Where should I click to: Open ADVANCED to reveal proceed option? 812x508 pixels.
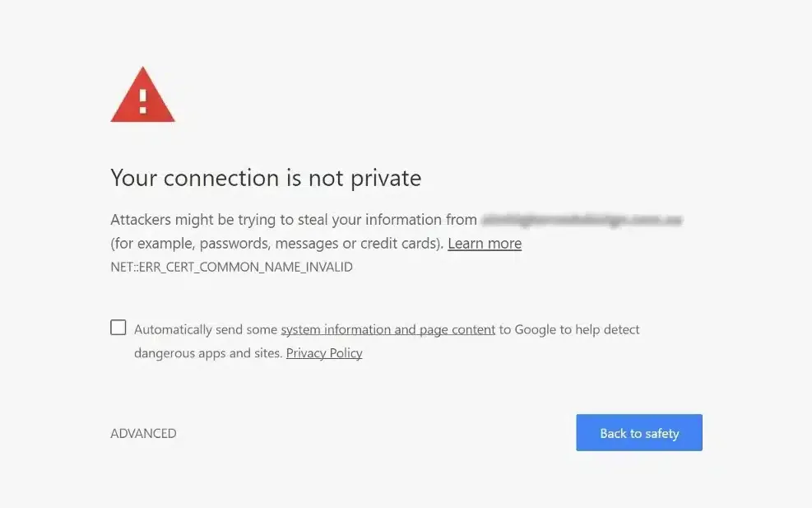[143, 432]
